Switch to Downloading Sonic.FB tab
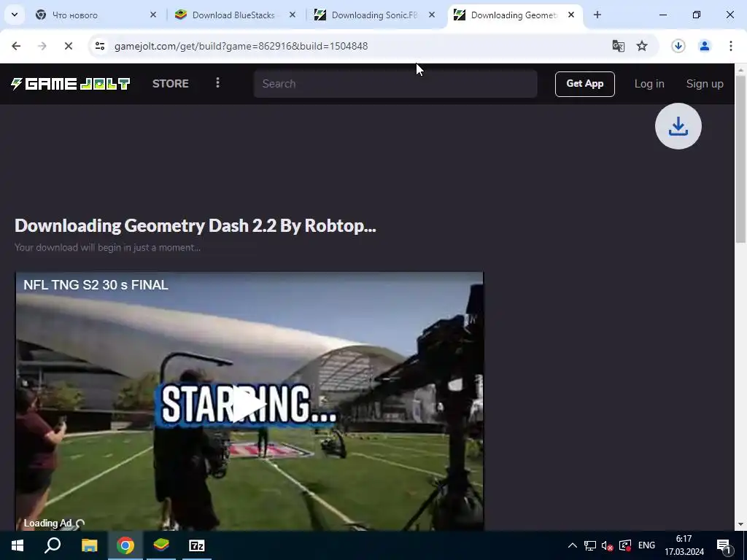This screenshot has width=747, height=560. [374, 15]
